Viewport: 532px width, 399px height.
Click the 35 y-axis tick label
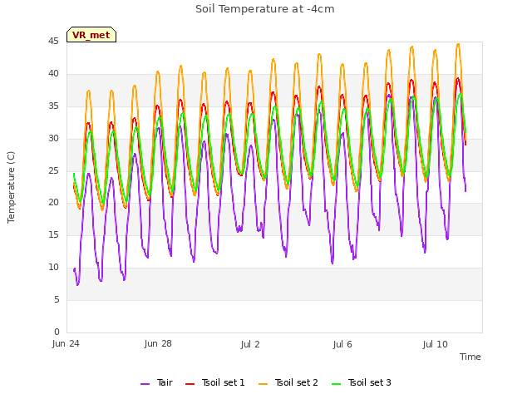tap(53, 106)
